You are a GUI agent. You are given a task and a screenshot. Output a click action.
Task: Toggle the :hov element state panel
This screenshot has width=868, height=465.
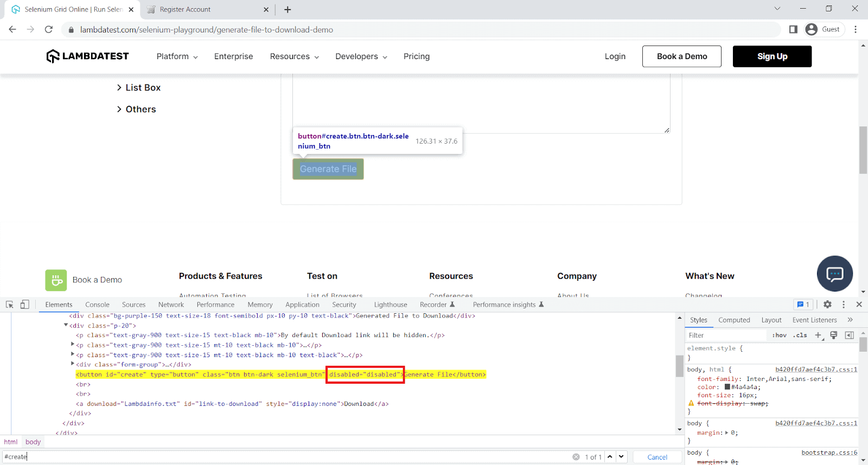coord(779,335)
